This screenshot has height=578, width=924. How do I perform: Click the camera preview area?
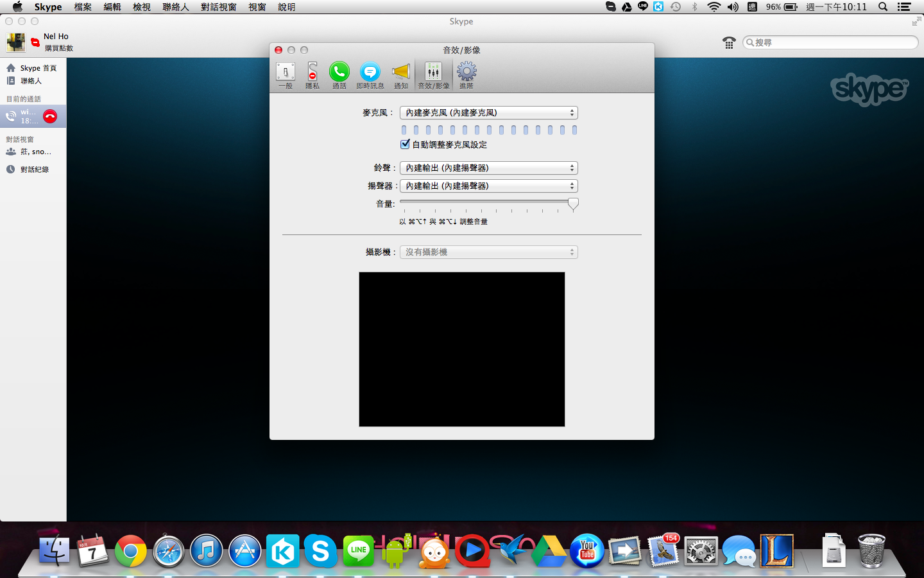pyautogui.click(x=462, y=349)
